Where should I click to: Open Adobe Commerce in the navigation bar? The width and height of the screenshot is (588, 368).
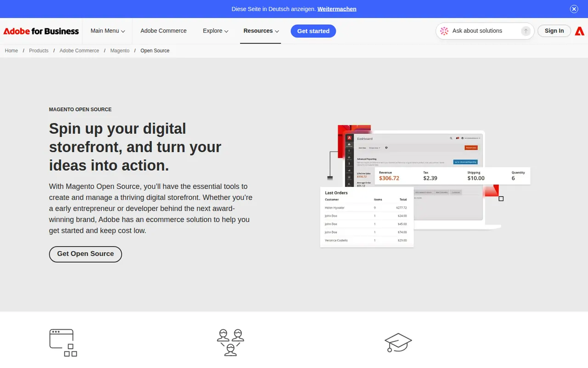[164, 31]
